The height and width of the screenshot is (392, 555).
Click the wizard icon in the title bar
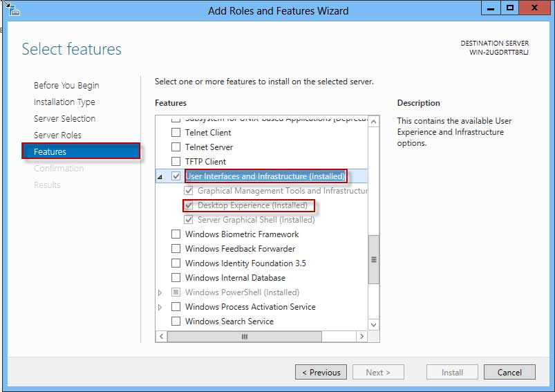point(13,10)
